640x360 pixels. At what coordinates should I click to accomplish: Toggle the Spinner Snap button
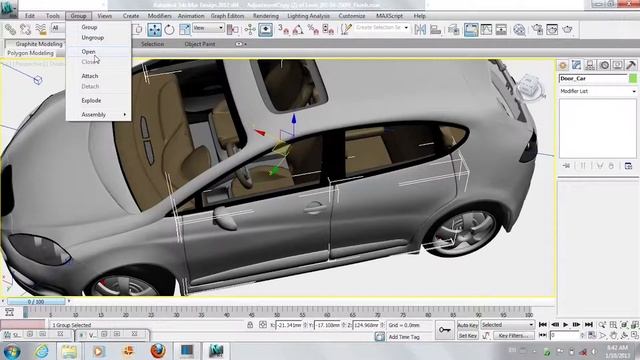[x=329, y=29]
